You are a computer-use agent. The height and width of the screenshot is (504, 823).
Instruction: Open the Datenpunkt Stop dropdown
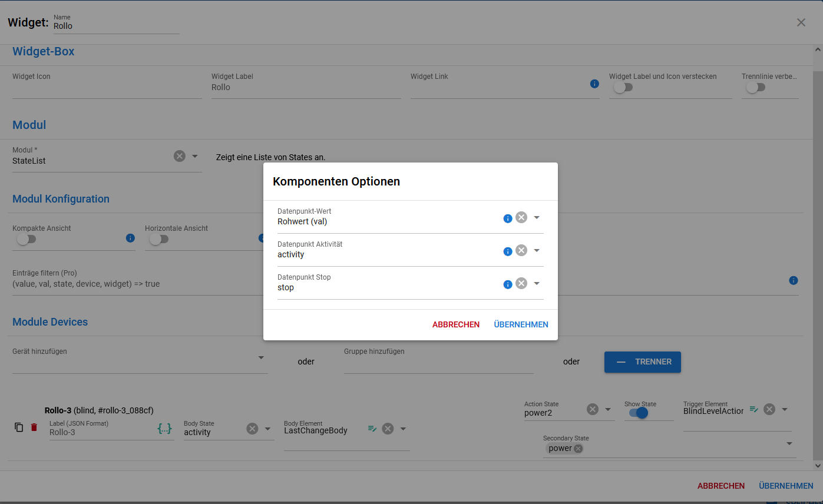537,283
